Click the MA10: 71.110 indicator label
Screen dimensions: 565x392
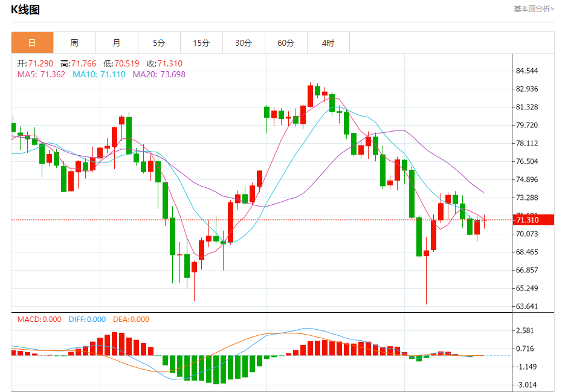99,74
